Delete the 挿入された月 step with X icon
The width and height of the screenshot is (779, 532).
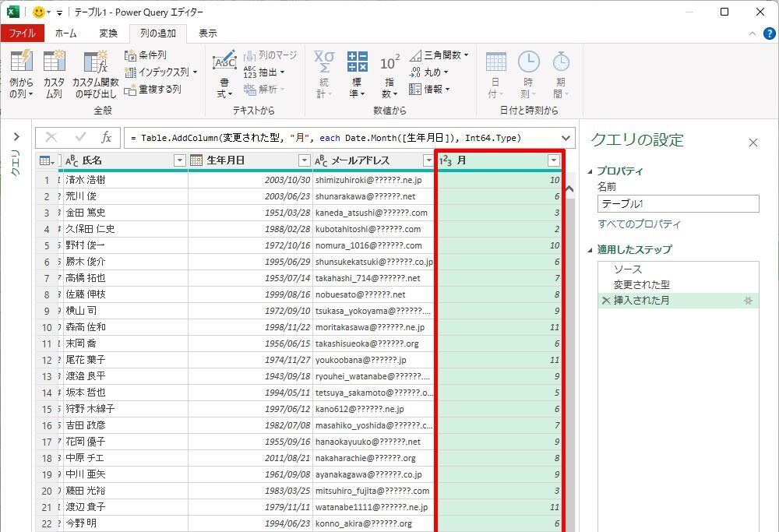click(605, 301)
